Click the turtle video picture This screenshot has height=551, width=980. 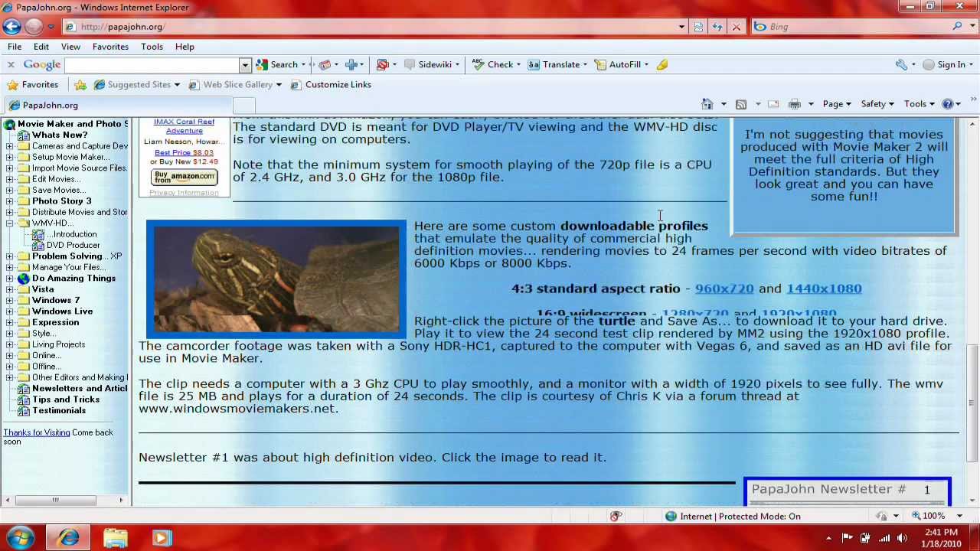[x=276, y=279]
